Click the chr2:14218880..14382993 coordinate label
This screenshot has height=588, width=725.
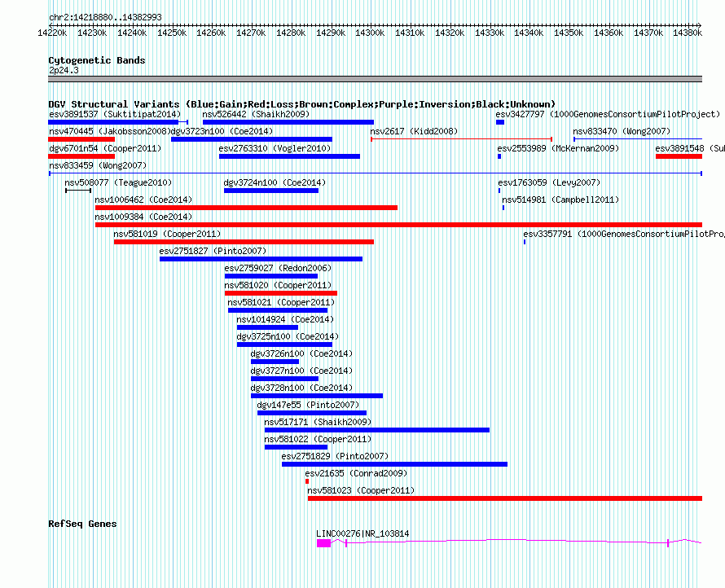(x=105, y=17)
